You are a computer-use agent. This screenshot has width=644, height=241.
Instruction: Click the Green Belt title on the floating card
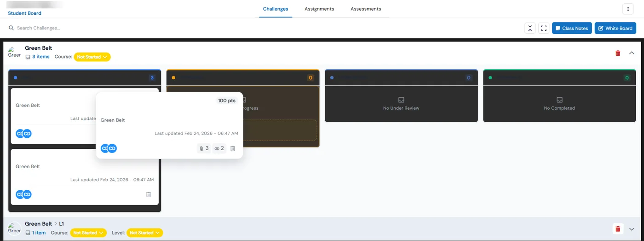(x=113, y=120)
